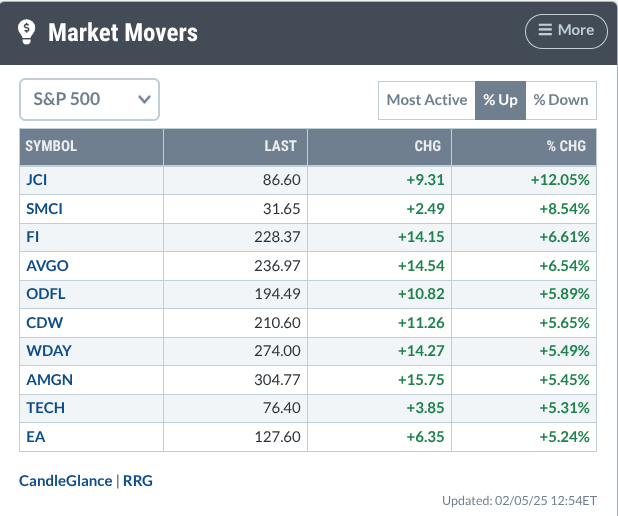This screenshot has height=516, width=618.
Task: Click JCI last price 86.60
Action: [282, 180]
